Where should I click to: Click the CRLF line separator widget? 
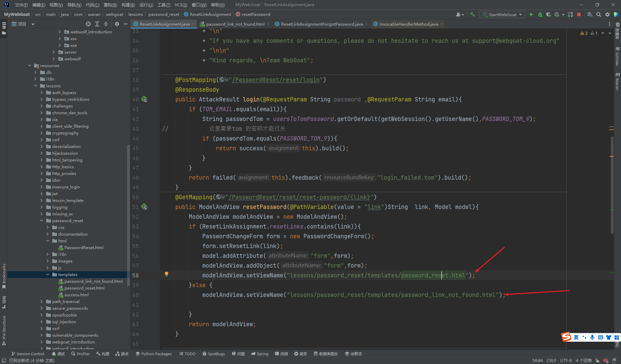(x=552, y=361)
